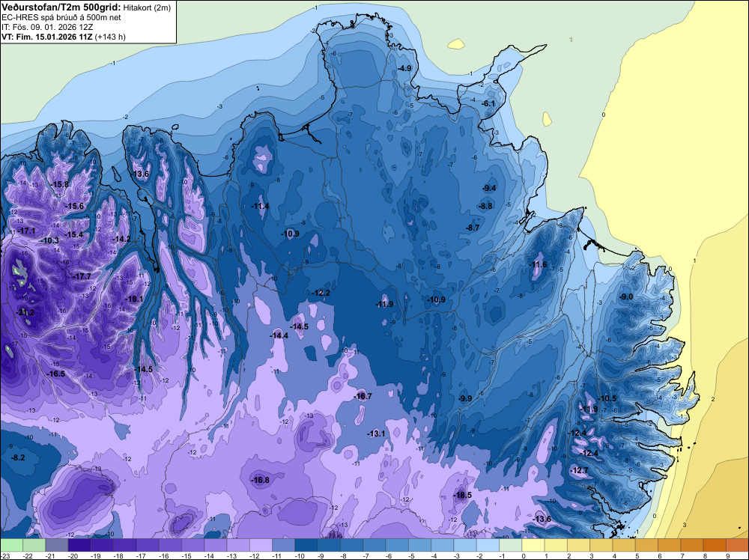Select the -6.1 temperature value
The image size is (749, 560).
point(488,103)
